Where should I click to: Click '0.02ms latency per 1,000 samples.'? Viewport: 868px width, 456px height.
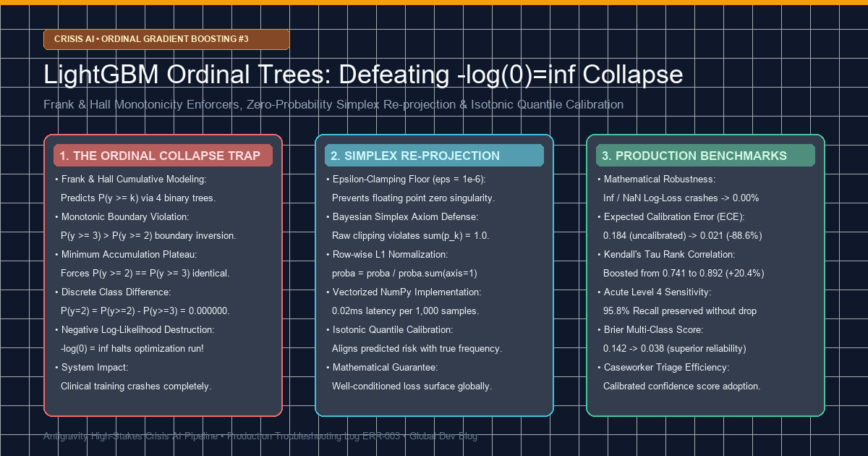pos(405,311)
